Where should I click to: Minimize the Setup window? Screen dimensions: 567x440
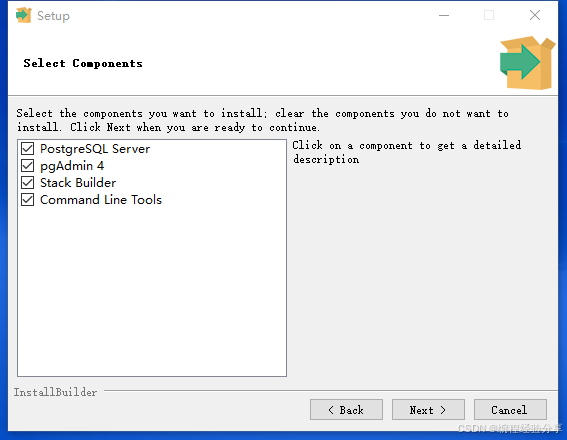click(444, 15)
